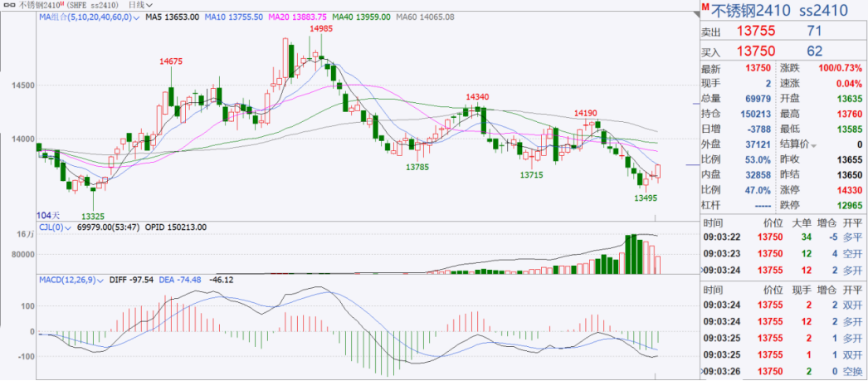This screenshot has width=868, height=381.
Task: Click the 13495 low label
Action: point(646,198)
